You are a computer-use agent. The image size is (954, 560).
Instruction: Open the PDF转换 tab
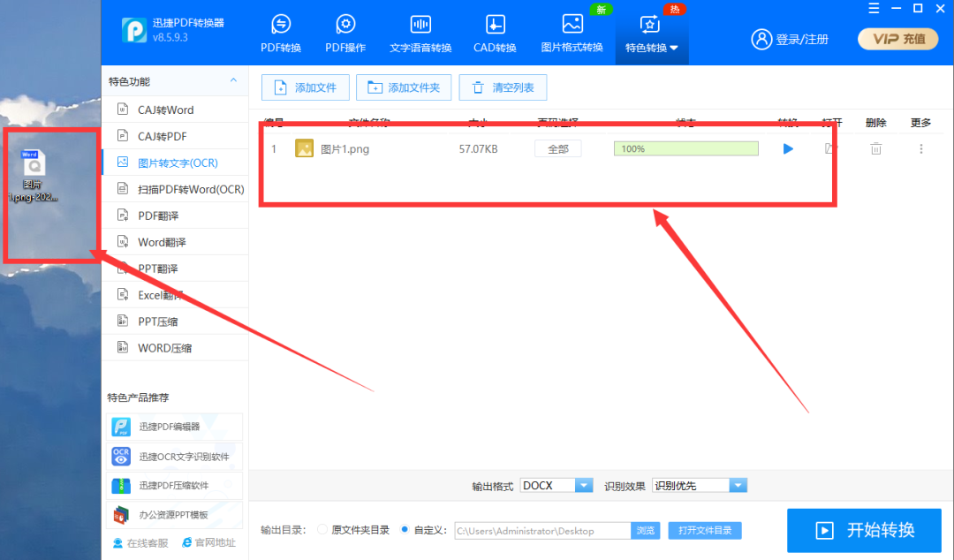[x=281, y=34]
